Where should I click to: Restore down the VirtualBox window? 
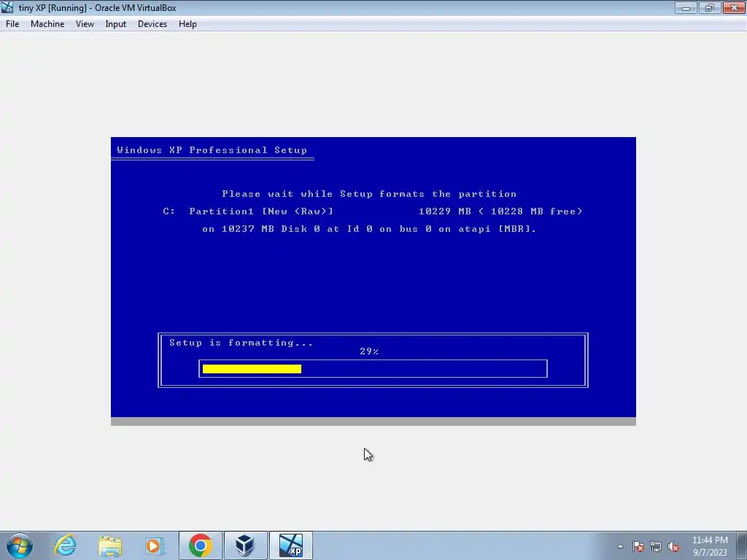click(x=709, y=7)
